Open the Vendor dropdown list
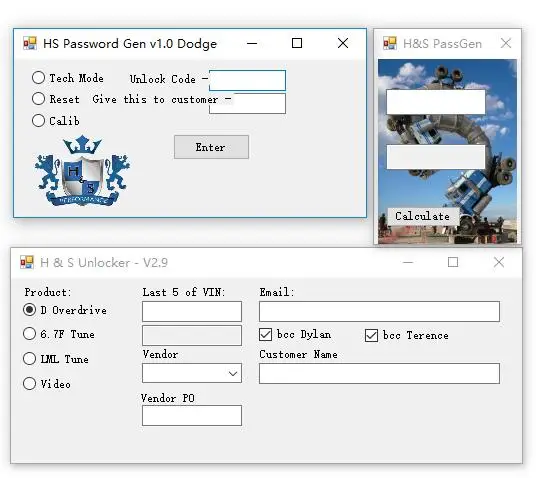Screen dimensions: 536x478 click(x=192, y=373)
